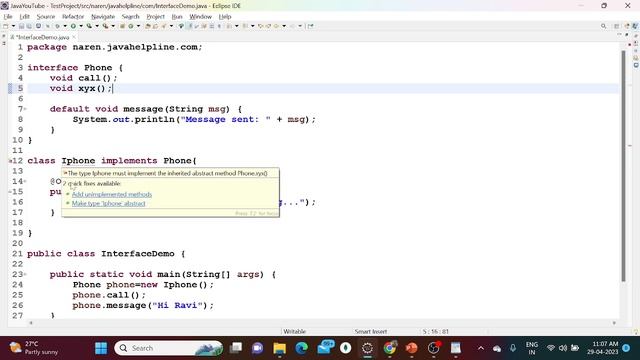This screenshot has height=360, width=640.
Task: Click the taskbar Search box
Action: 169,348
